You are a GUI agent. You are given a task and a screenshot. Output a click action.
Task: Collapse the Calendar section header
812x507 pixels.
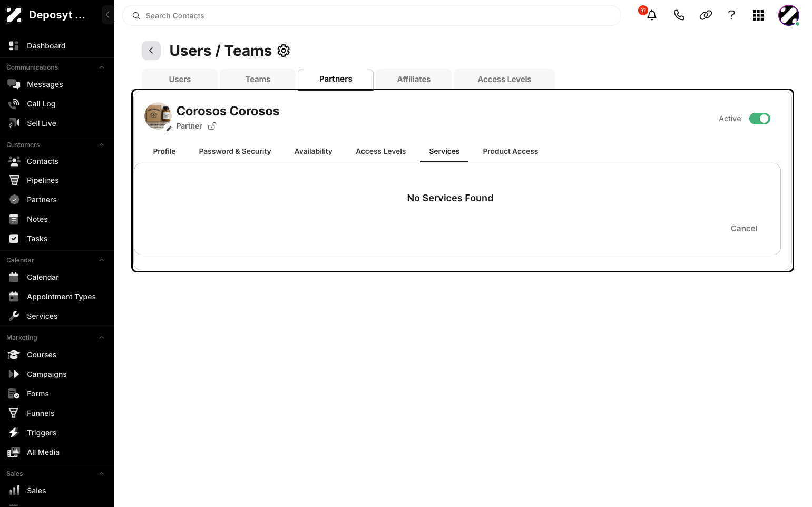tap(102, 260)
